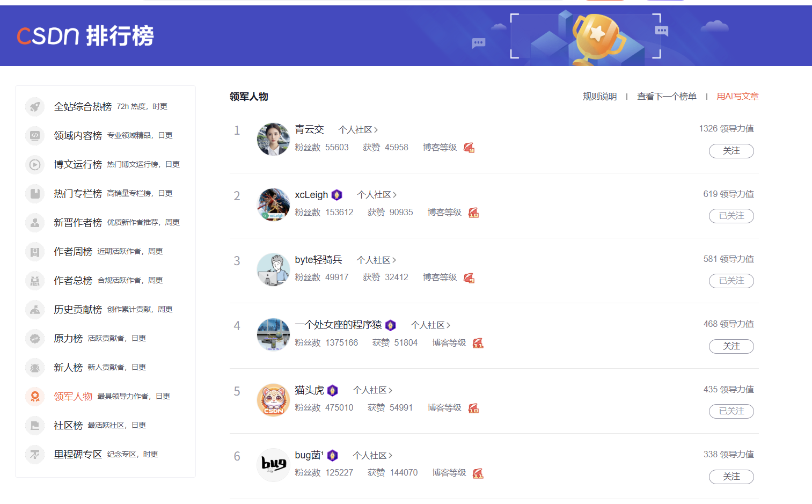The width and height of the screenshot is (812, 504).
Task: Click 猫头虎's cat avatar
Action: coord(273,400)
